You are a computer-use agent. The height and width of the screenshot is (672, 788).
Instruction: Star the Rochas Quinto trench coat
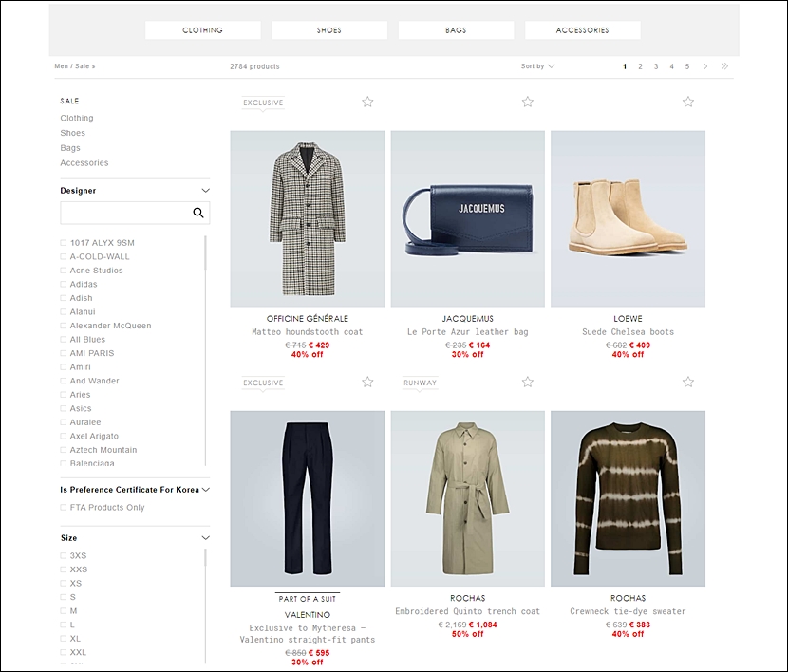pos(527,383)
